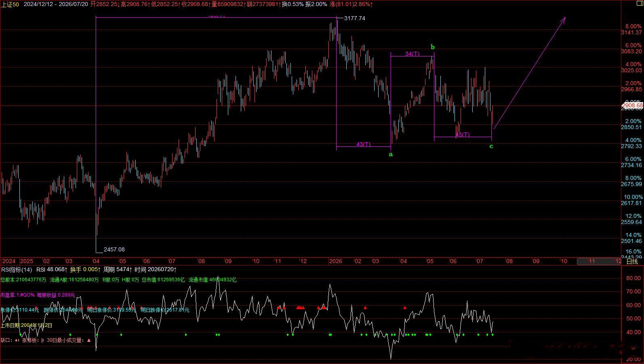This screenshot has height=364, width=644.
Task: Select the 34(T) time span marker
Action: coord(412,54)
